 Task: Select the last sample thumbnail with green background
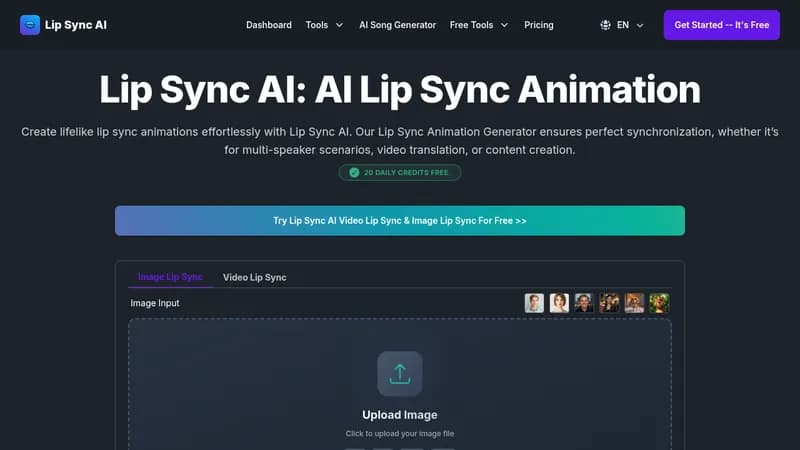coord(659,303)
